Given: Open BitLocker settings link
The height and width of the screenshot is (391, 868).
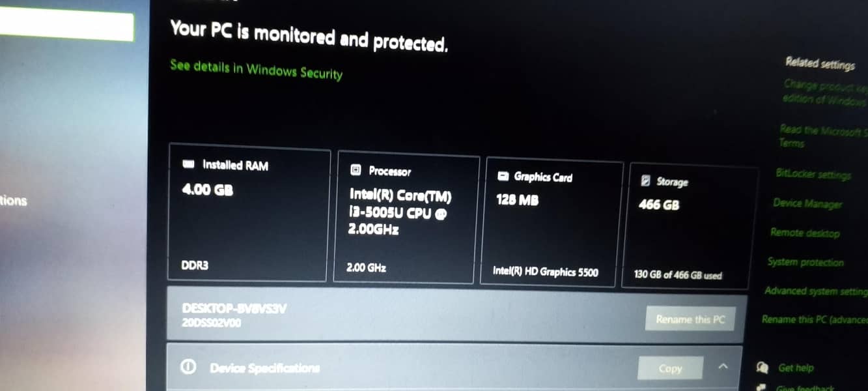Looking at the screenshot, I should tap(813, 175).
